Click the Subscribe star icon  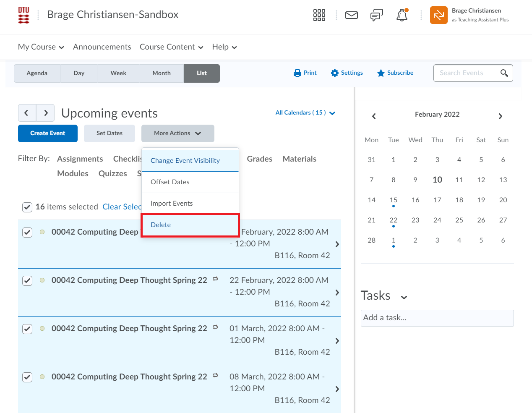[381, 73]
